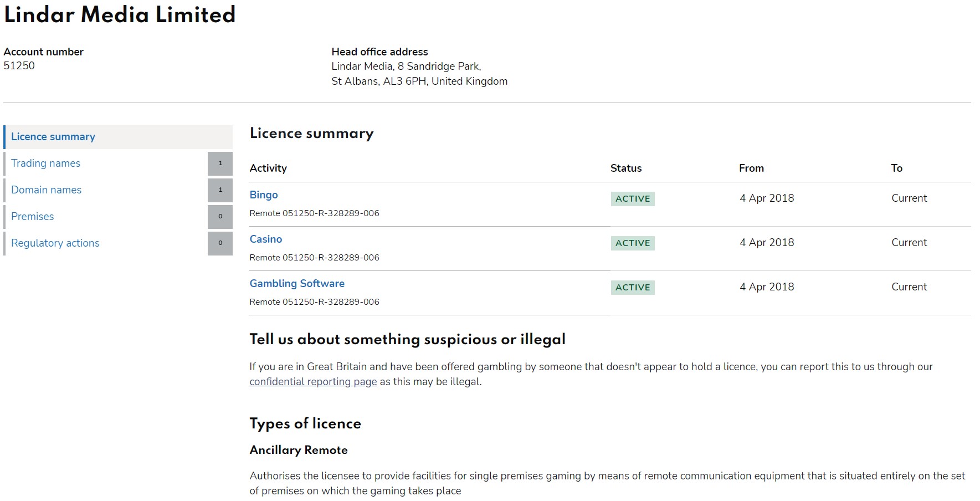Click the Bingo activity link
This screenshot has width=980, height=501.
tap(264, 195)
